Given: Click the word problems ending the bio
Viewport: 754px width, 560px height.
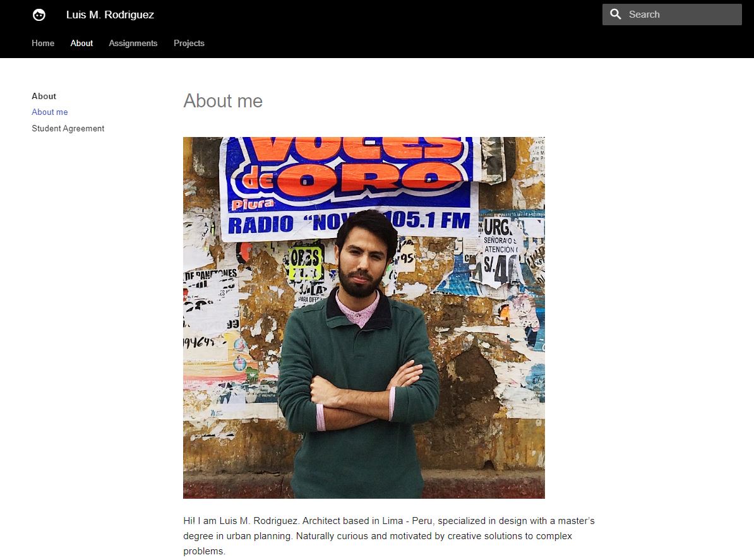Looking at the screenshot, I should point(205,551).
